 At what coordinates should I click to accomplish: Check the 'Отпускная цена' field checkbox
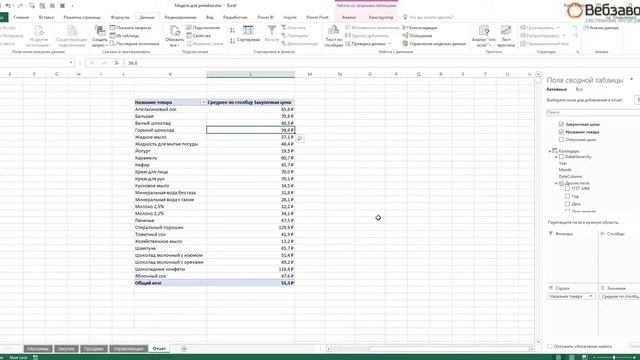pos(561,140)
